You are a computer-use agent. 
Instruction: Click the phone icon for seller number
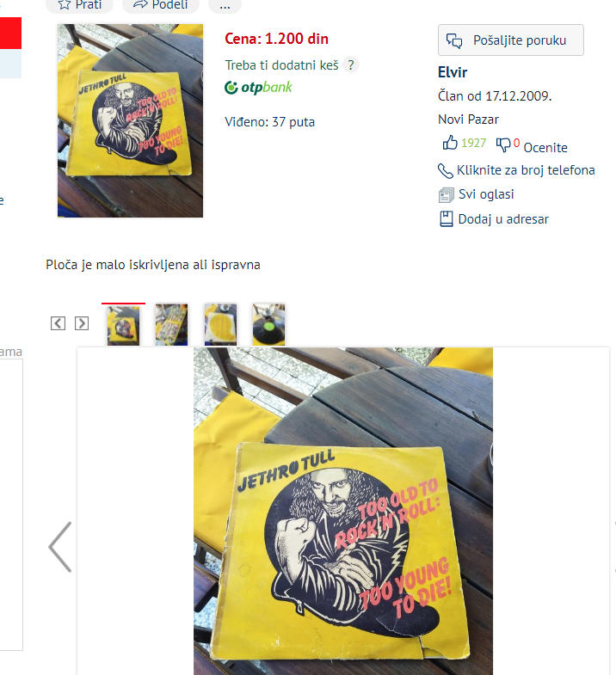[x=446, y=171]
